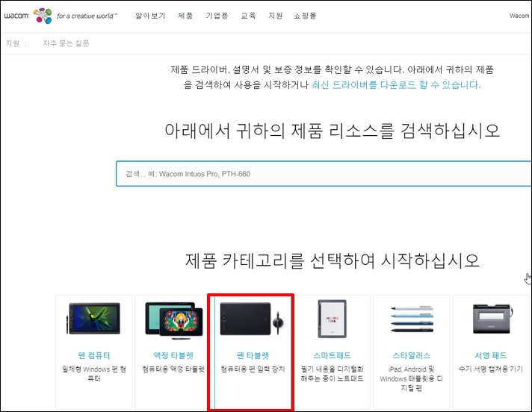Click the 지원 breadcrumb link
Viewport: 532px width, 412px height.
pyautogui.click(x=13, y=43)
